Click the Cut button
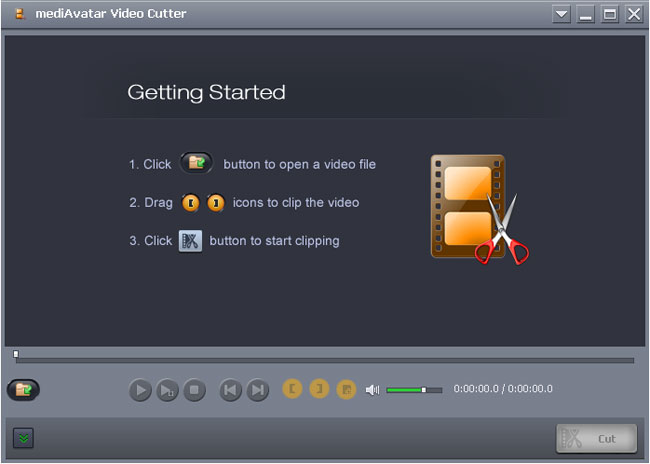This screenshot has height=464, width=650. [597, 438]
